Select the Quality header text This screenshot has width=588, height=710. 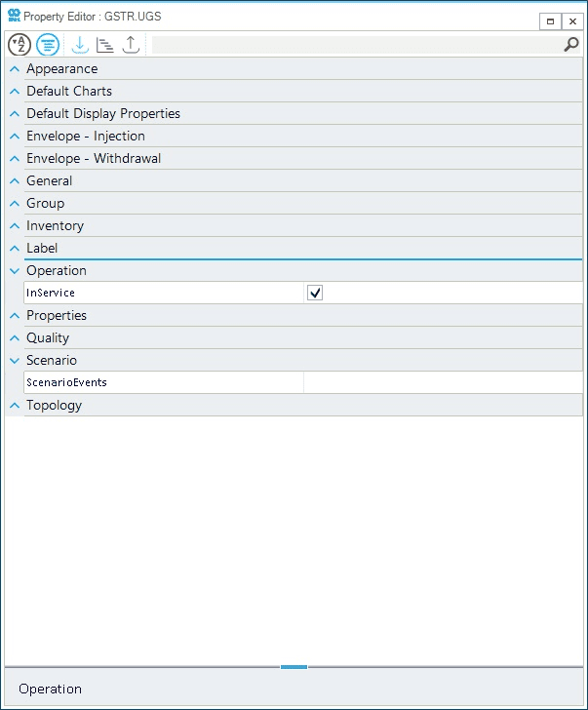pyautogui.click(x=48, y=337)
